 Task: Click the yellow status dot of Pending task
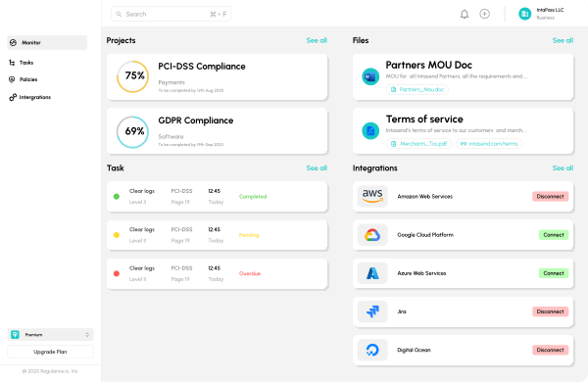[117, 235]
